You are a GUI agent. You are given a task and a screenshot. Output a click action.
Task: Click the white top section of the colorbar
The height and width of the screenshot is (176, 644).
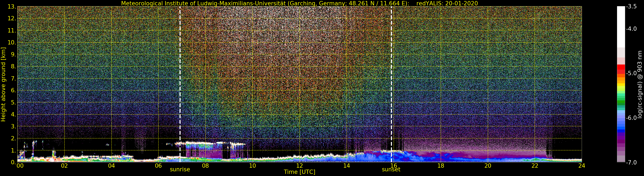pyautogui.click(x=621, y=27)
